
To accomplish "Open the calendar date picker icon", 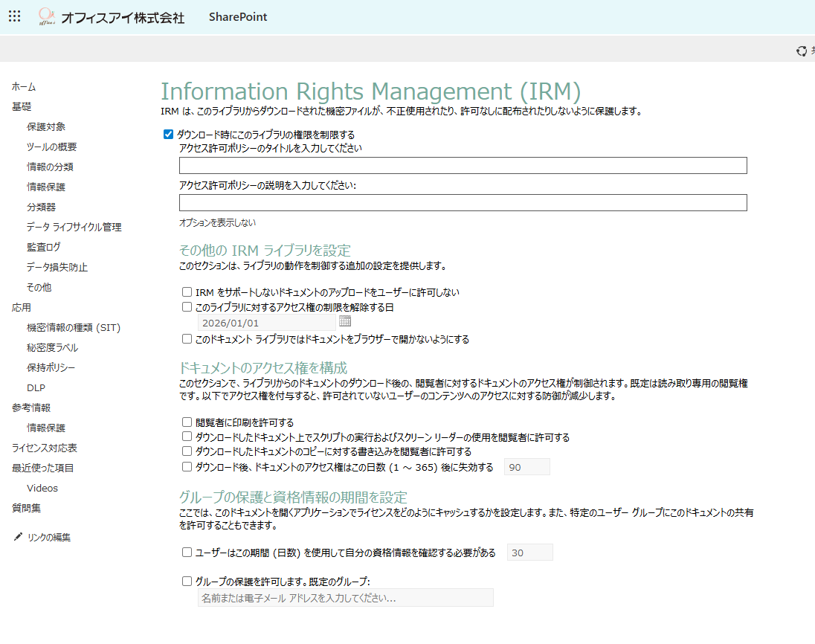I will click(344, 322).
